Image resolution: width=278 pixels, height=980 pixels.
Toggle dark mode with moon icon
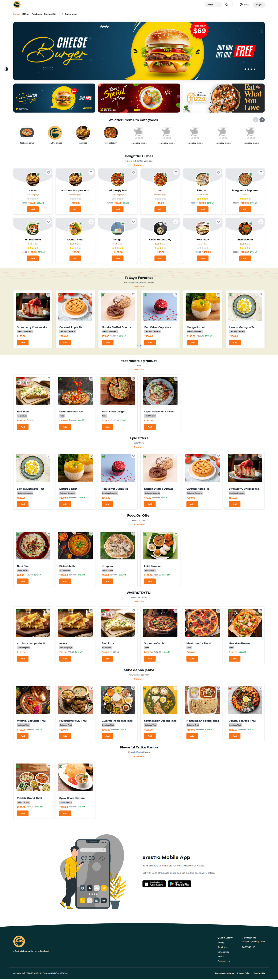(233, 5)
